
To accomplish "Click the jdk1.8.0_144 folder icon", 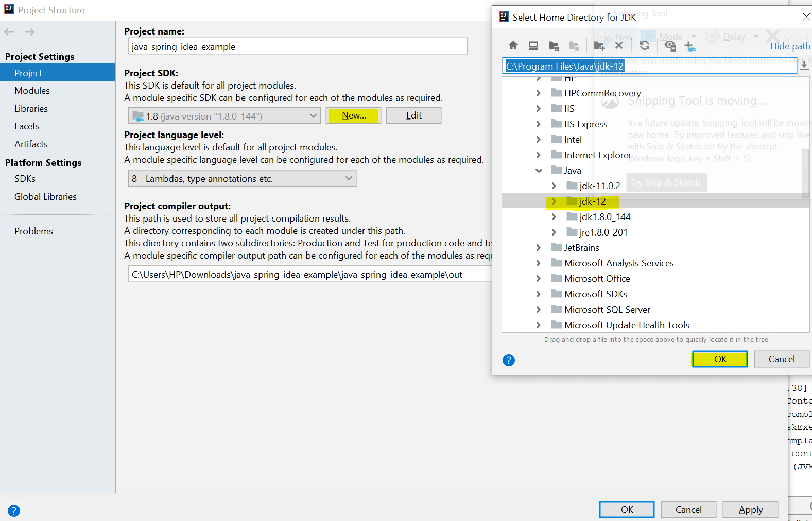I will (572, 216).
